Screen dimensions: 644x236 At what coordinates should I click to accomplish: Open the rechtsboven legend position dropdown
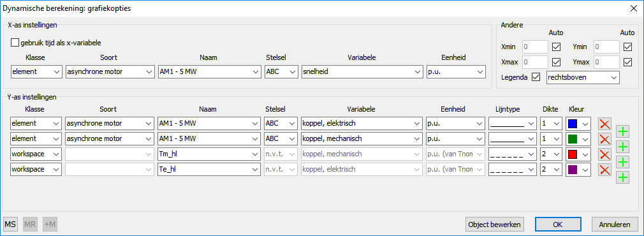tap(583, 77)
